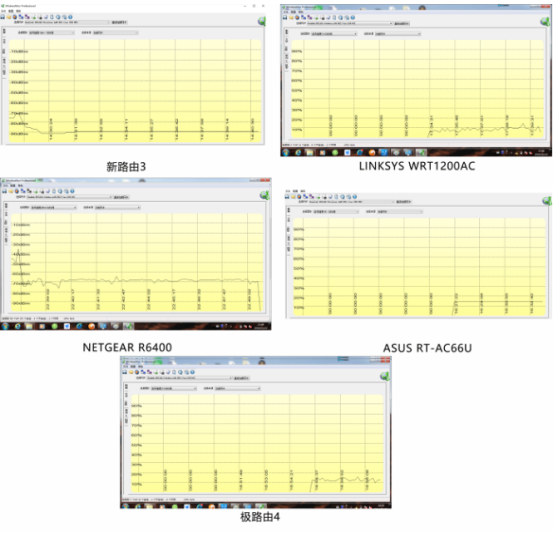Open the right graph dropdown in 极路由4 window
Viewport: 554px width, 533px height.
237,388
